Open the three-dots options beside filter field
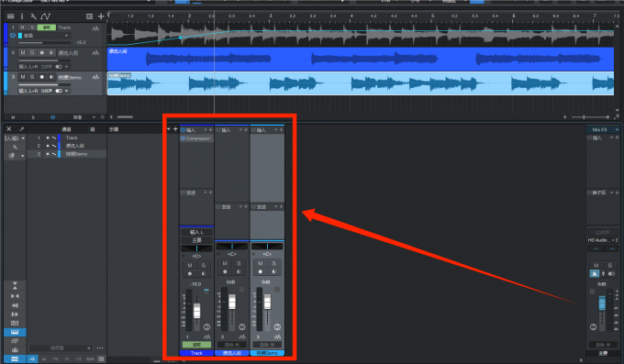Viewport: 624px width, 364px height. tap(100, 348)
